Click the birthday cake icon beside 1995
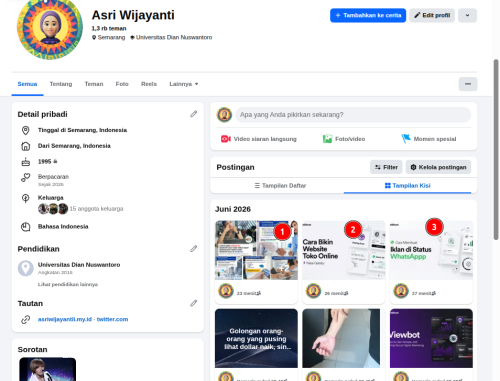 pos(26,162)
